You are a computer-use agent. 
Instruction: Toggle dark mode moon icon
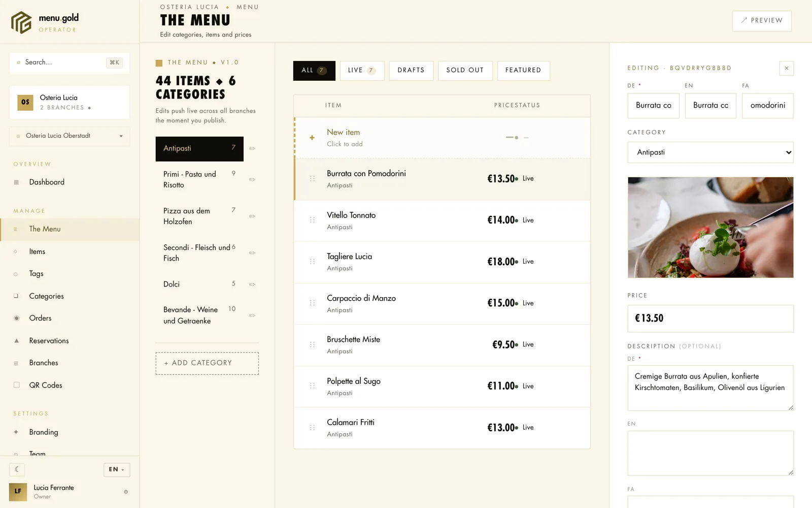pyautogui.click(x=17, y=469)
